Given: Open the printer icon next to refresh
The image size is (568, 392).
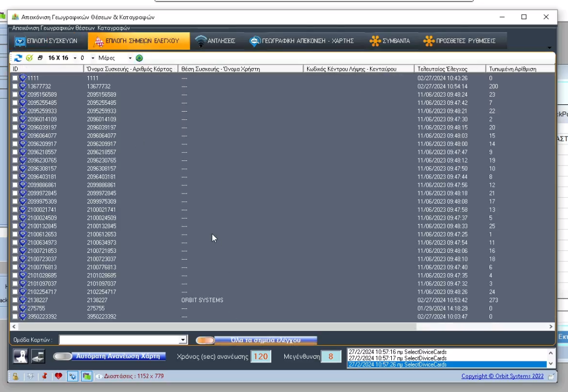Looking at the screenshot, I should [41, 58].
